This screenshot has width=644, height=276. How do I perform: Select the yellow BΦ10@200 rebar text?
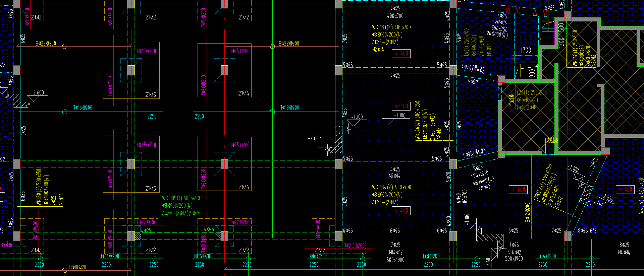[x=79, y=267]
